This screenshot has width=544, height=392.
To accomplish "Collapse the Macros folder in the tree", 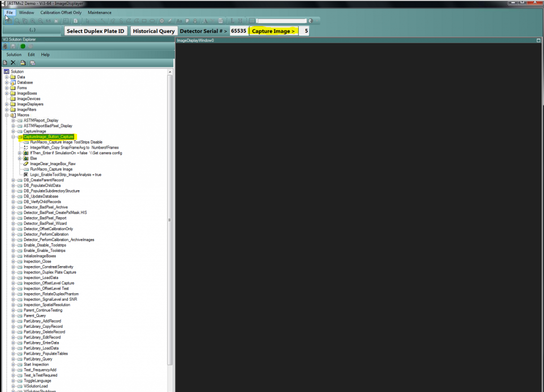I will pos(7,115).
